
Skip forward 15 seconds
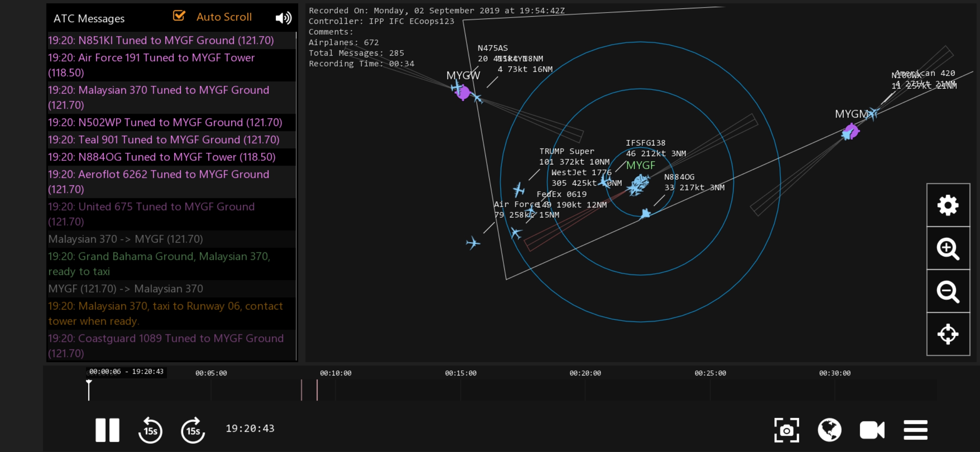[x=193, y=430]
